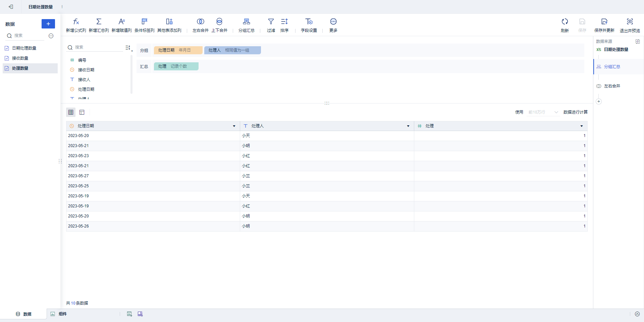Select the 日期处理数量 table in data list

coord(30,48)
